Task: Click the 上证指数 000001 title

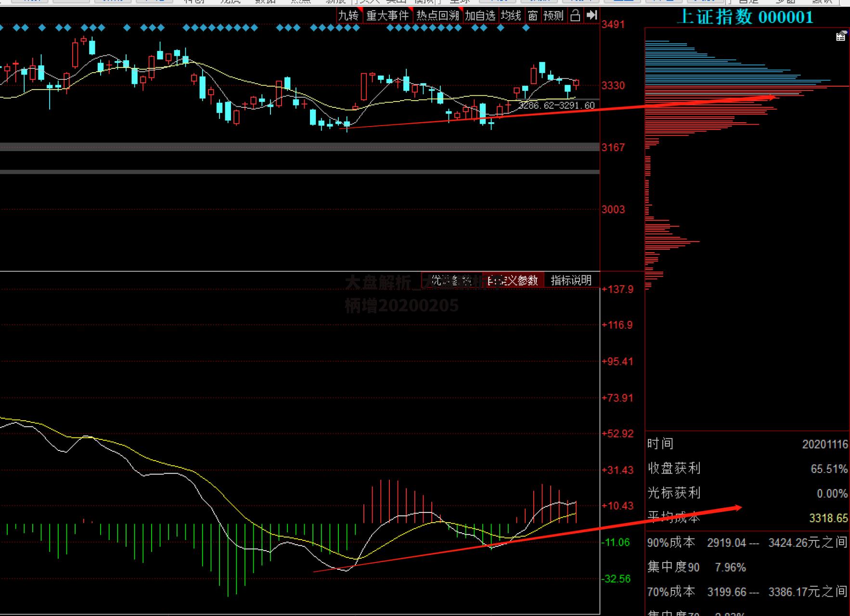Action: point(745,17)
